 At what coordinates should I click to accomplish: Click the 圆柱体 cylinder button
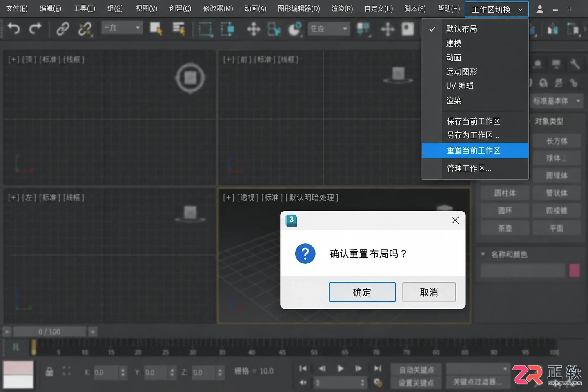pos(505,193)
